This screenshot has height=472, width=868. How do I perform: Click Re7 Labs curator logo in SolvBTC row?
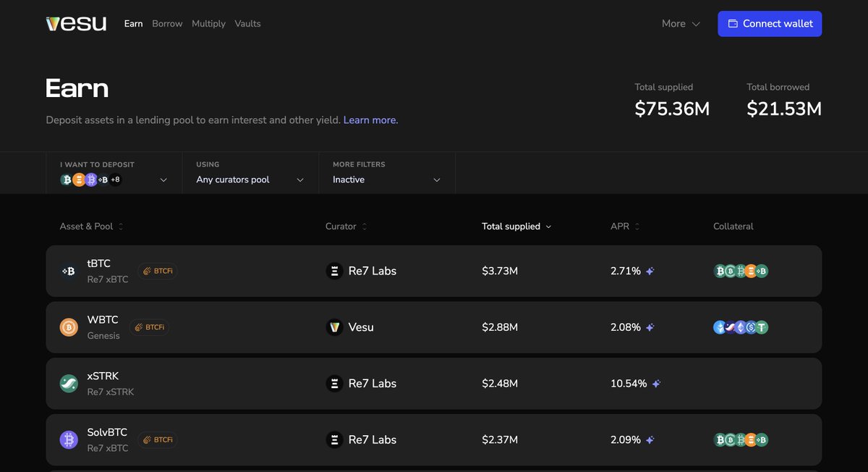(x=334, y=439)
